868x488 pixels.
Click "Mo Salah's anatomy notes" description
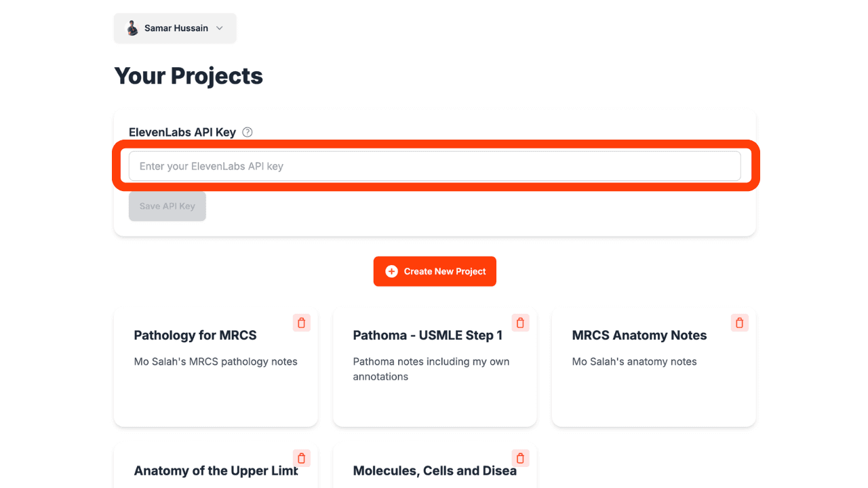(635, 362)
